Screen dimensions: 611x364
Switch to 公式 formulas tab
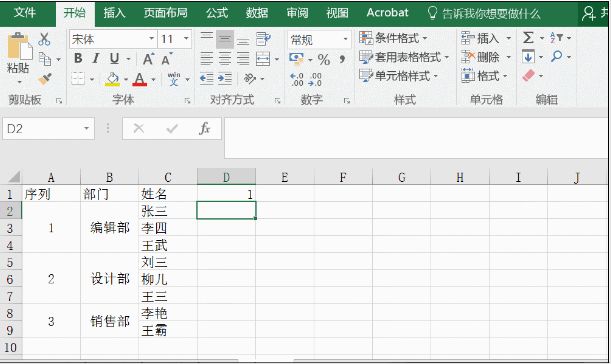pos(217,13)
